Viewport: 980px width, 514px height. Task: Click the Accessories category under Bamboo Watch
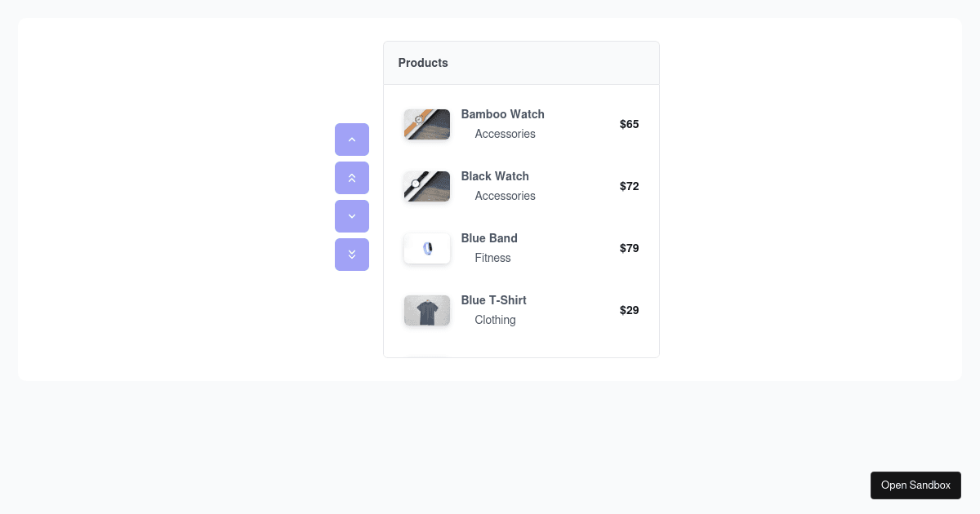pos(505,134)
